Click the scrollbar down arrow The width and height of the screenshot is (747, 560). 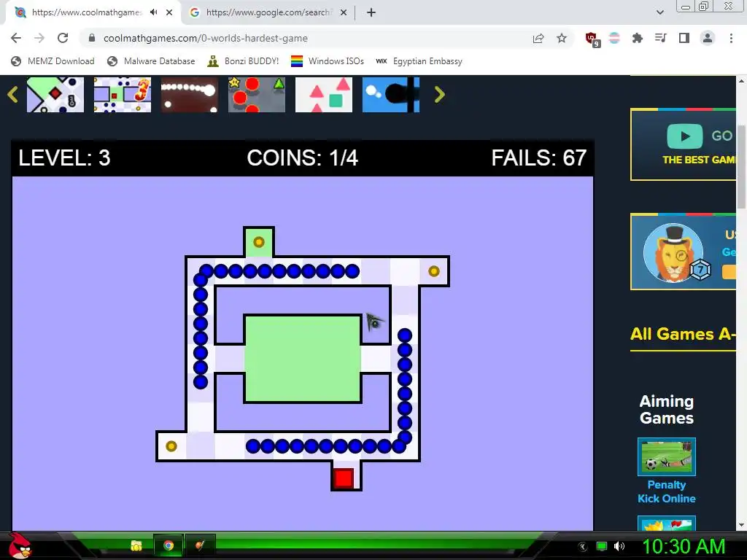click(741, 525)
